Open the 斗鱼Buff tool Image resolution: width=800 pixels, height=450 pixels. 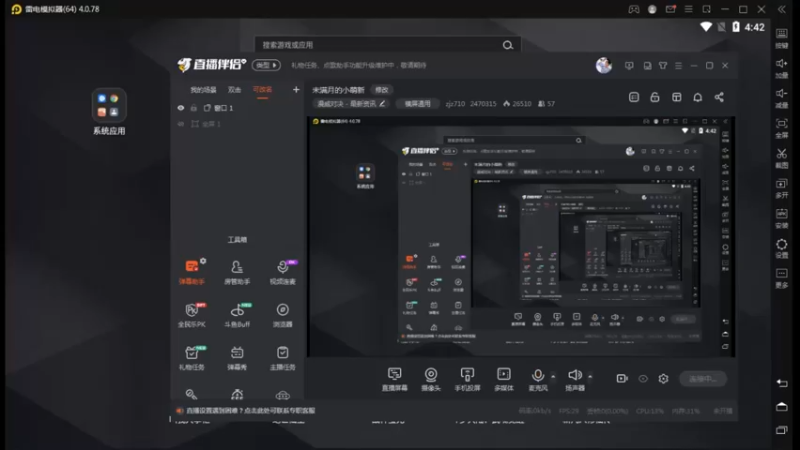coord(237,315)
